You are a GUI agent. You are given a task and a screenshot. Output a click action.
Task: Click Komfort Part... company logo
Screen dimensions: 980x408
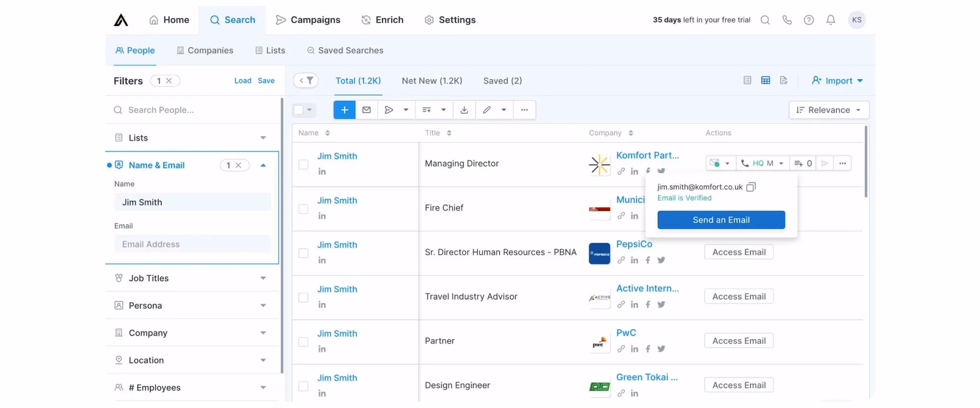[600, 165]
